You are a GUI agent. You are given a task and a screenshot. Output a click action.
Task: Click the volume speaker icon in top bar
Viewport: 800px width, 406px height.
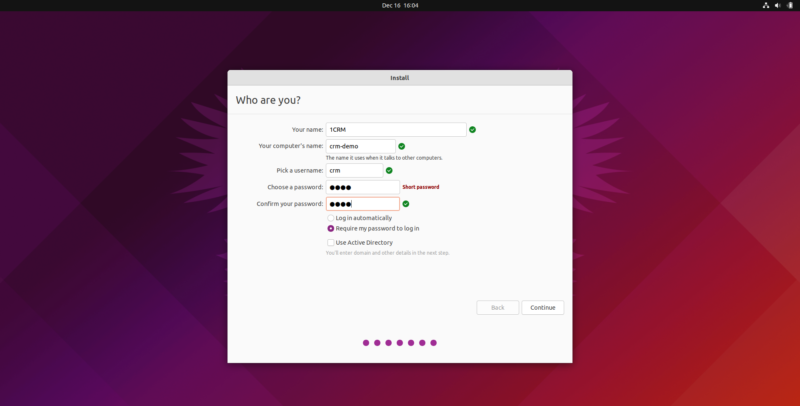(778, 6)
